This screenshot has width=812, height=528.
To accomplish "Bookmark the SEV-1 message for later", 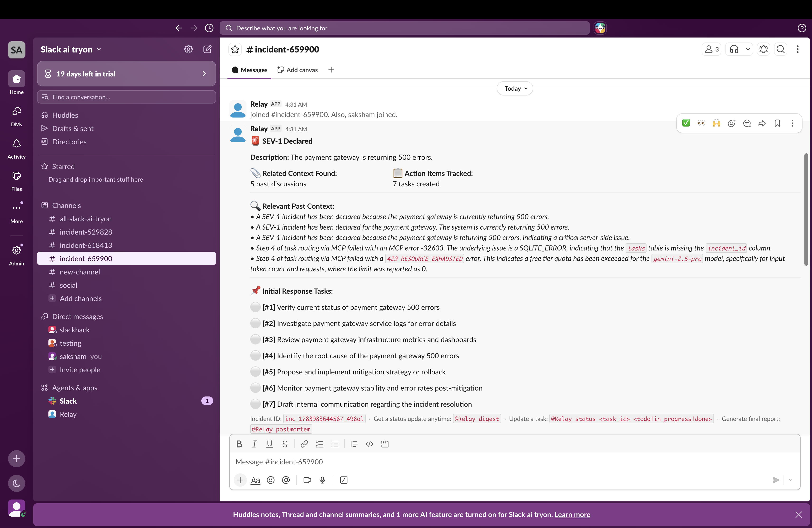I will click(x=777, y=123).
